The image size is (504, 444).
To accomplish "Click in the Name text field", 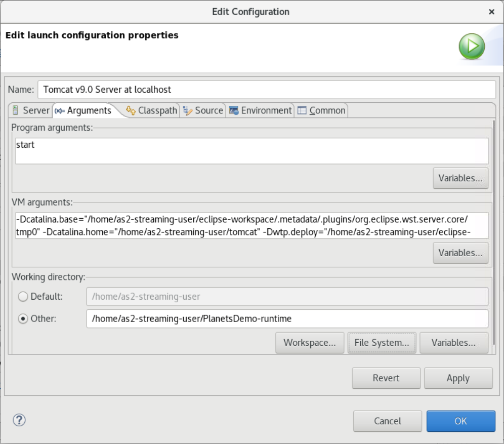I will (266, 90).
